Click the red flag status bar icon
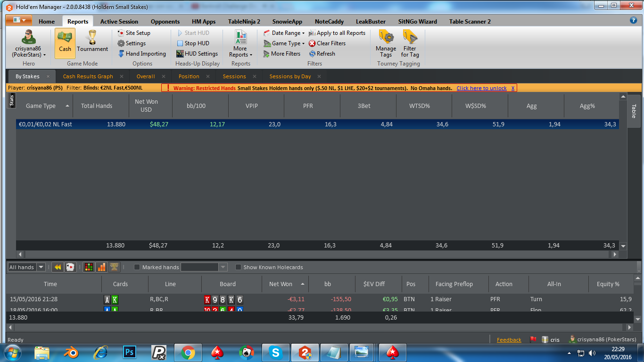The image size is (644, 362). pos(533,339)
